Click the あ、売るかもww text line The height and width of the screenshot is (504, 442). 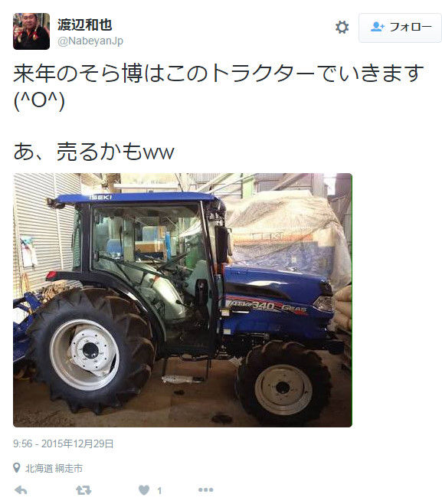(x=94, y=152)
